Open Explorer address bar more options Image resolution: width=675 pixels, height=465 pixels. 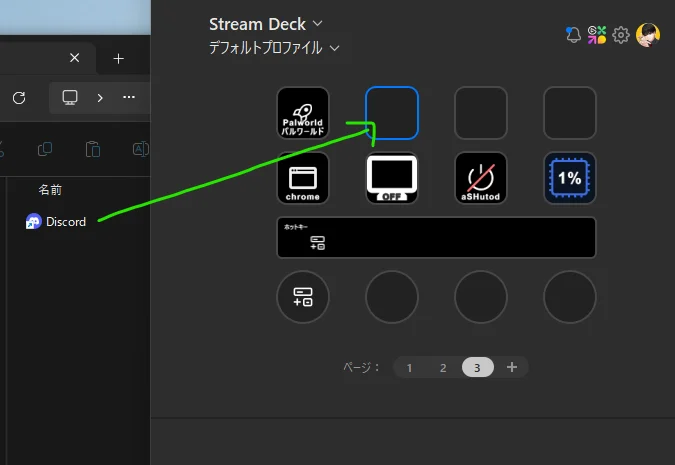point(129,97)
